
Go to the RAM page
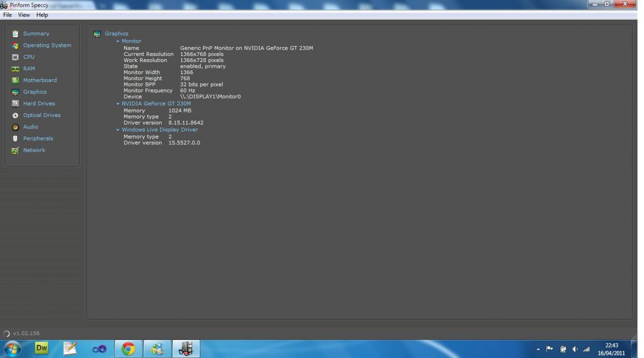(29, 69)
